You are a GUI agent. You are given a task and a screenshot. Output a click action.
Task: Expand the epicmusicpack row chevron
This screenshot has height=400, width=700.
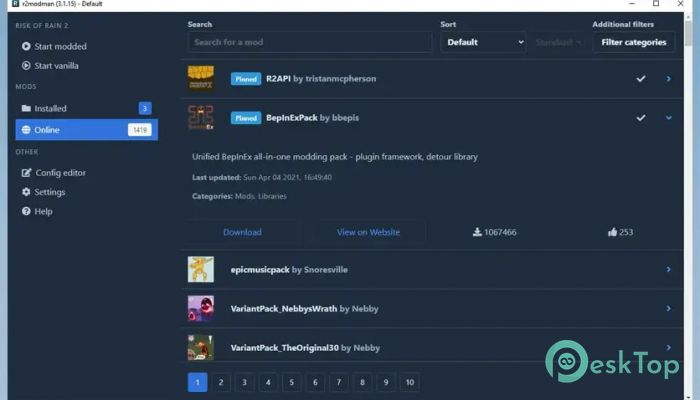(668, 269)
